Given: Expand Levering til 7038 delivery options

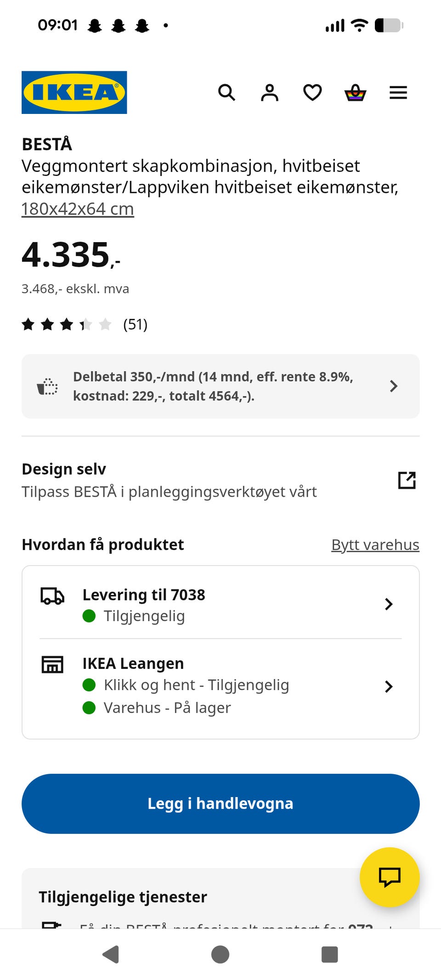Looking at the screenshot, I should pos(389,604).
